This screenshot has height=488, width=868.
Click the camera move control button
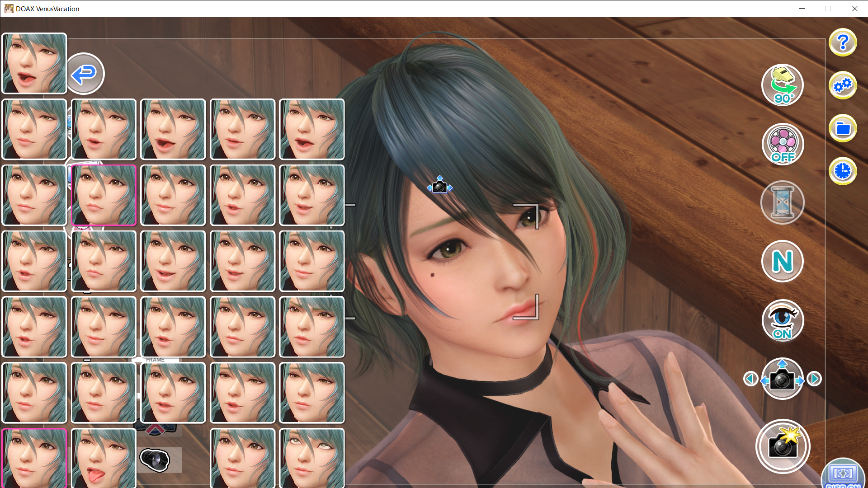click(x=782, y=379)
